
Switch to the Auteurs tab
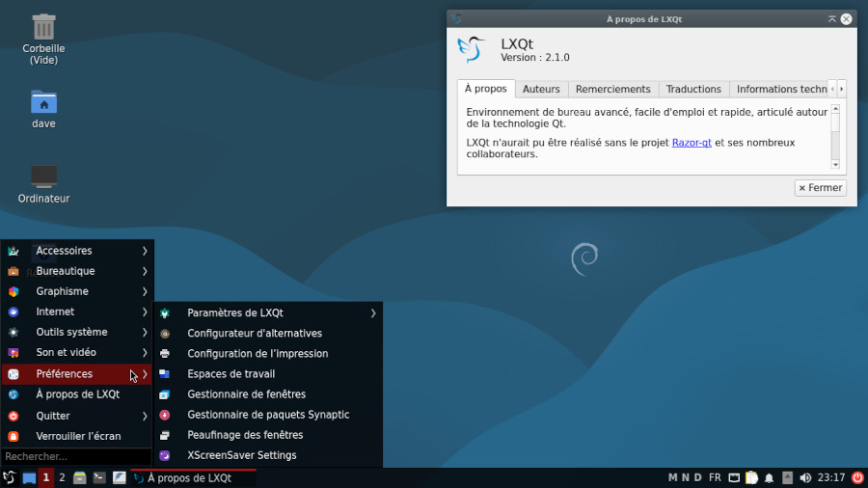click(541, 89)
